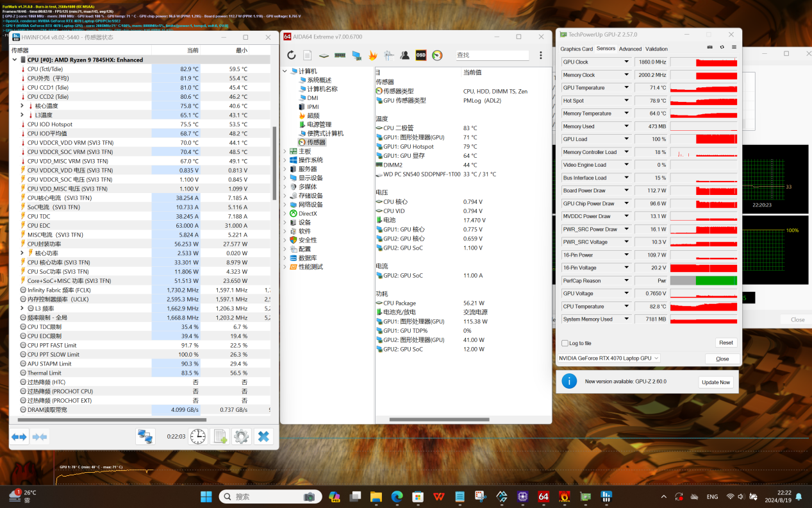Open HWiNFO settings gear icon

pyautogui.click(x=241, y=437)
